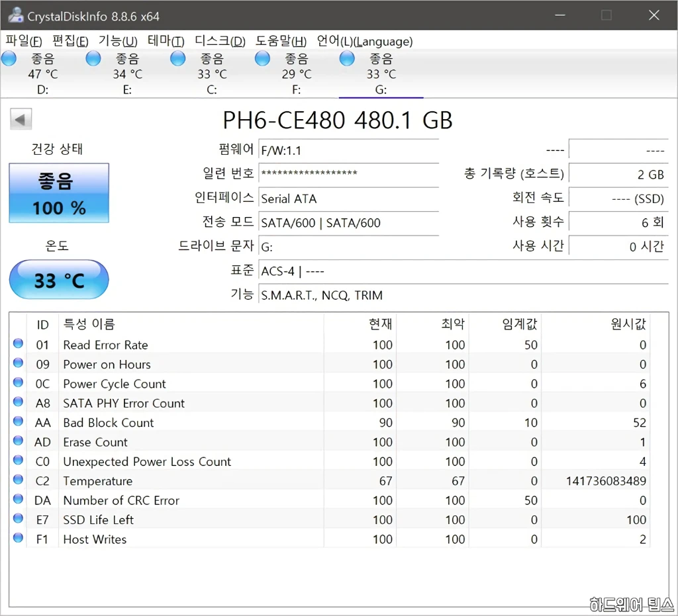Select the Erase Count attribute name
Screen dimensions: 678x616
click(x=95, y=442)
